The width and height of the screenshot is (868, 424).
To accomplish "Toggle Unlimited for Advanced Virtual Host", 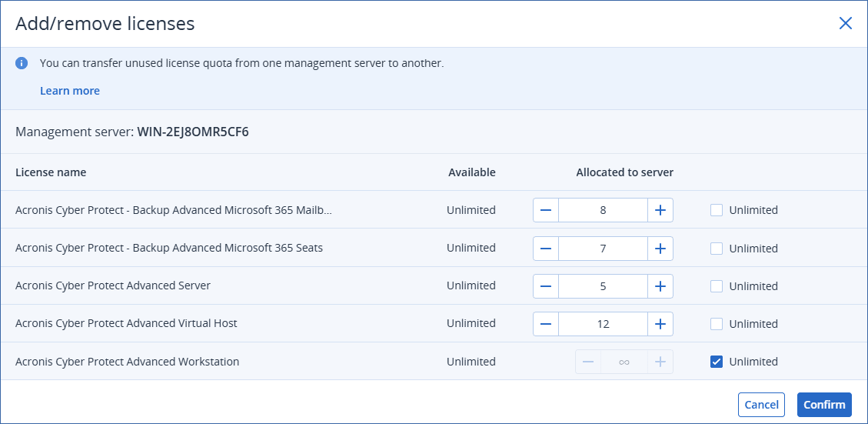I will pyautogui.click(x=717, y=324).
